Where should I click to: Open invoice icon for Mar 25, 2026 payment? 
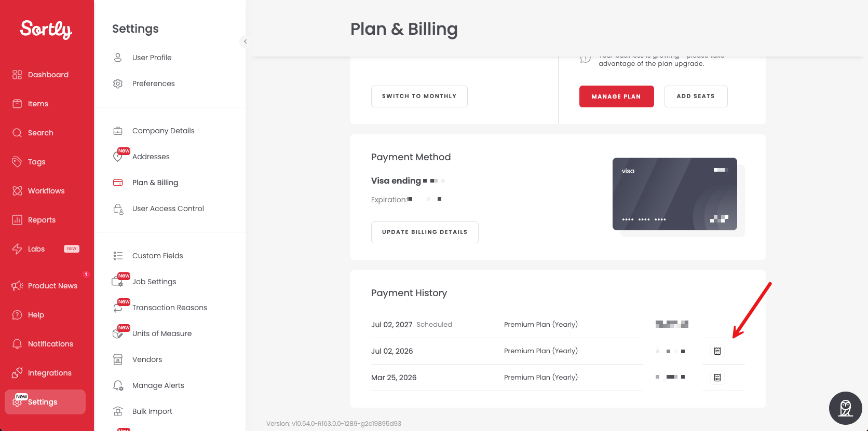[717, 378]
